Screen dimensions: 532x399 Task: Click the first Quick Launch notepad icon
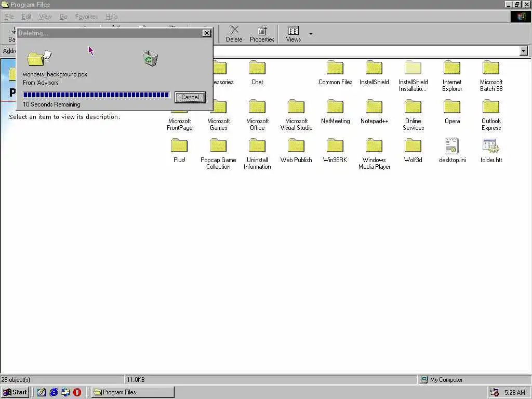pos(42,392)
